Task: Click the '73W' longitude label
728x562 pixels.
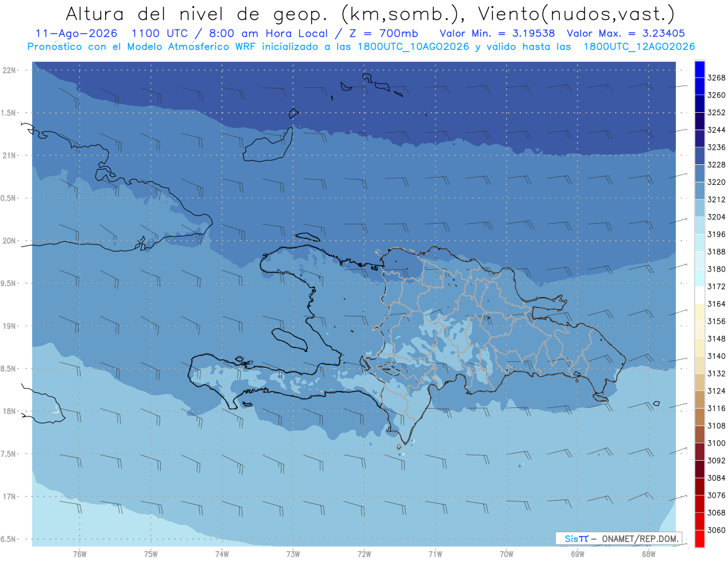Action: click(293, 554)
